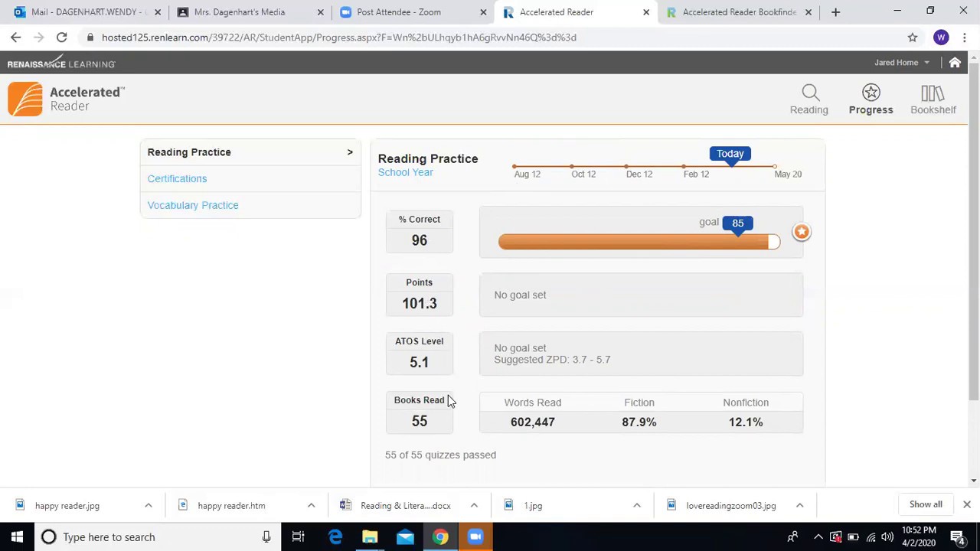Open File Explorer from taskbar
The width and height of the screenshot is (980, 551).
click(370, 537)
